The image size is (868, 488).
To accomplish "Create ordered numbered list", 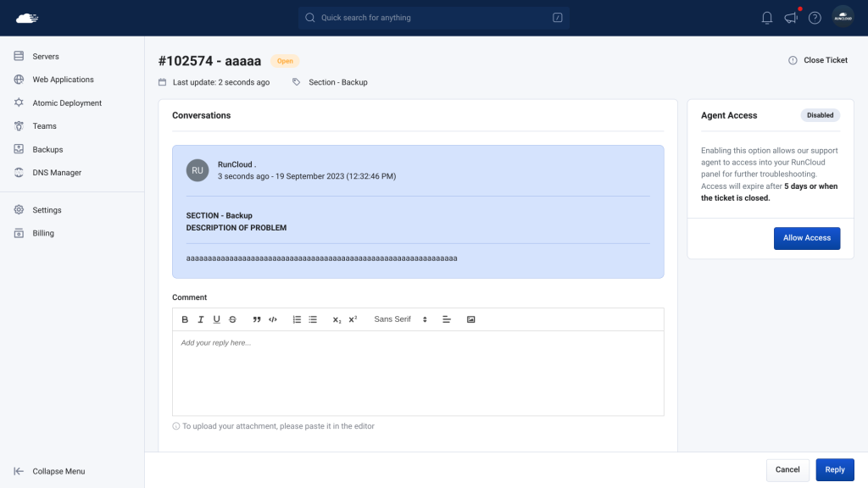I will (x=297, y=319).
